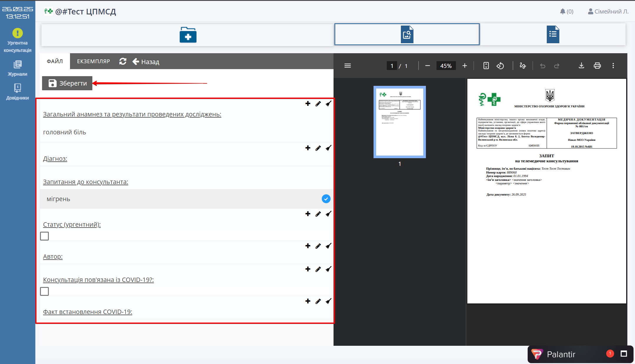
Task: Click the Зберегти button
Action: coord(67,83)
